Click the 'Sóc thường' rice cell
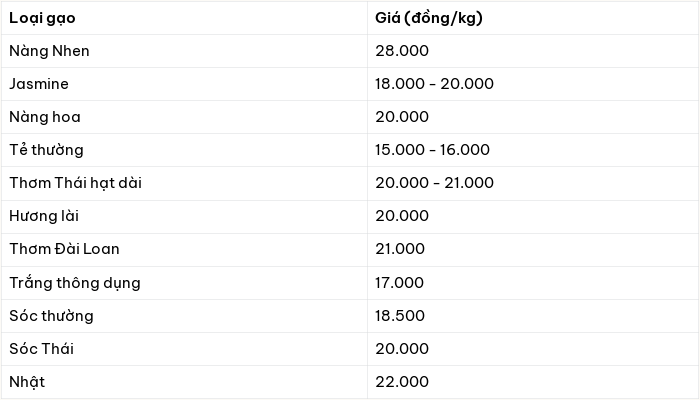Image resolution: width=700 pixels, height=400 pixels. (x=184, y=316)
